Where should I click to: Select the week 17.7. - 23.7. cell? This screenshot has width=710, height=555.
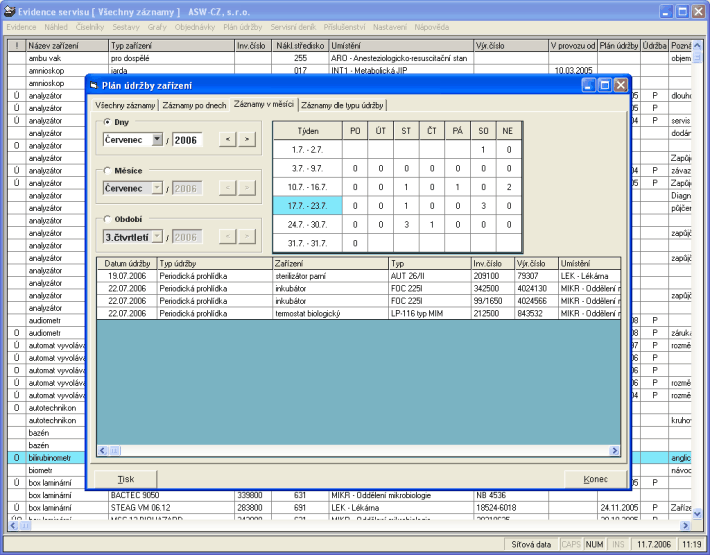(306, 205)
